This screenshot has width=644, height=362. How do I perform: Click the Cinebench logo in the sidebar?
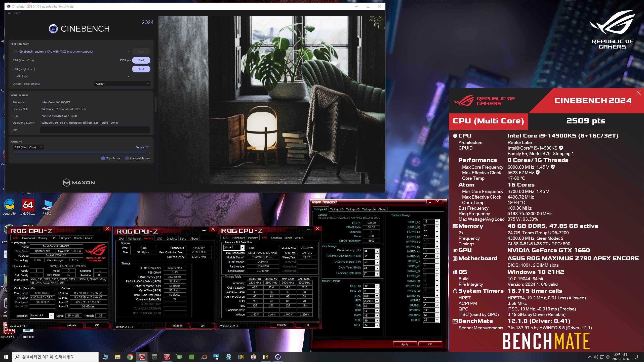pyautogui.click(x=79, y=29)
